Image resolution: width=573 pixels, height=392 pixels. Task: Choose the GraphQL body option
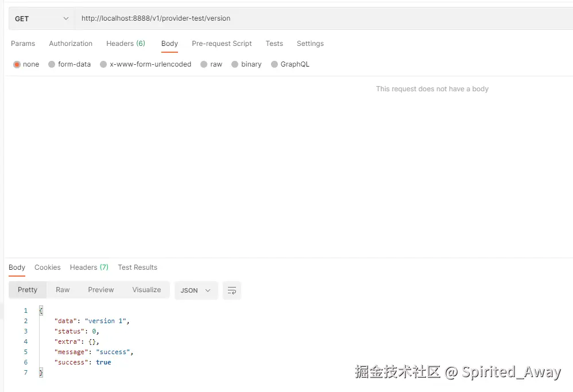(274, 64)
